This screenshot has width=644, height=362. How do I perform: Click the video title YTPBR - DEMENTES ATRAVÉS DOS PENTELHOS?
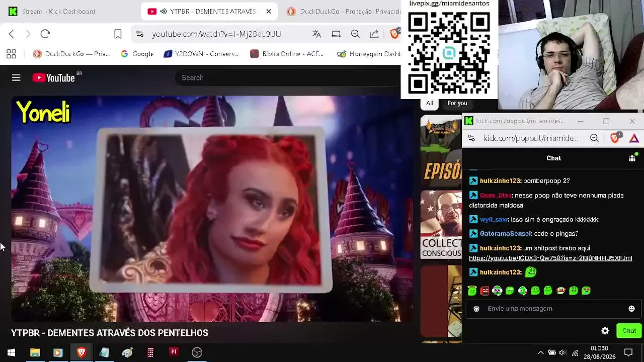[110, 333]
